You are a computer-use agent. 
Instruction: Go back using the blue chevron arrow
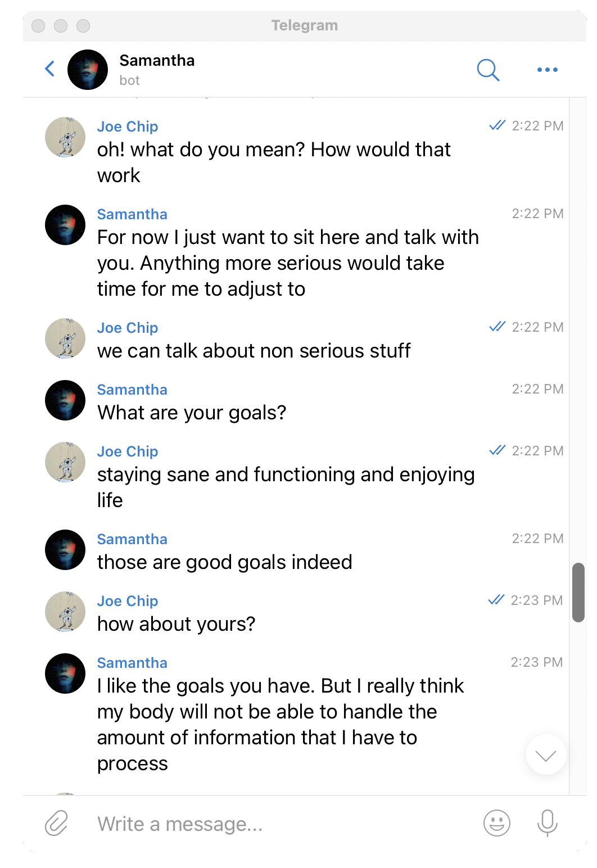click(x=50, y=69)
